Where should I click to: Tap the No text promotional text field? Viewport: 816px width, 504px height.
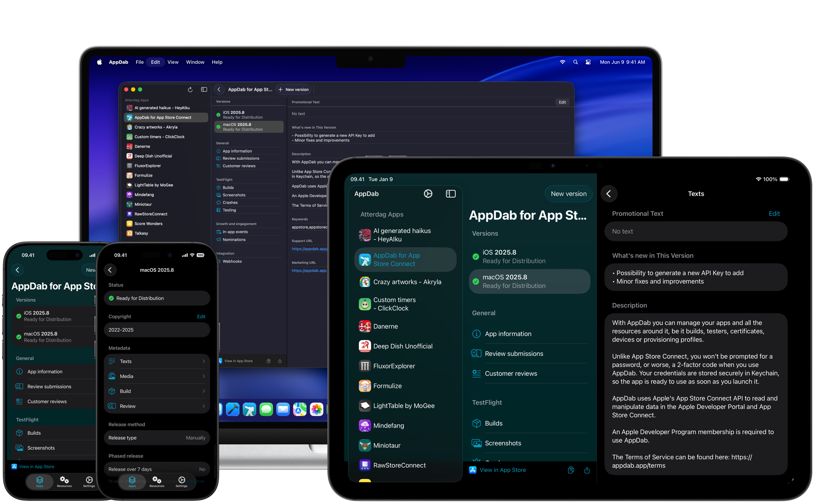pos(695,231)
